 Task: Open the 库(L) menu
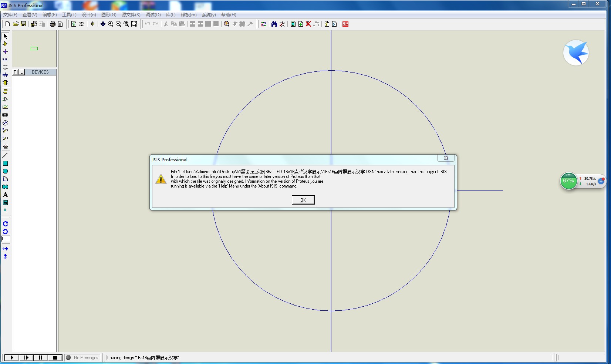[x=171, y=15]
